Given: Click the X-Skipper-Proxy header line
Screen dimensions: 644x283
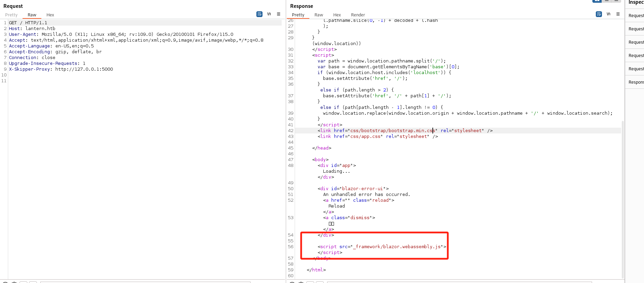Looking at the screenshot, I should [61, 69].
